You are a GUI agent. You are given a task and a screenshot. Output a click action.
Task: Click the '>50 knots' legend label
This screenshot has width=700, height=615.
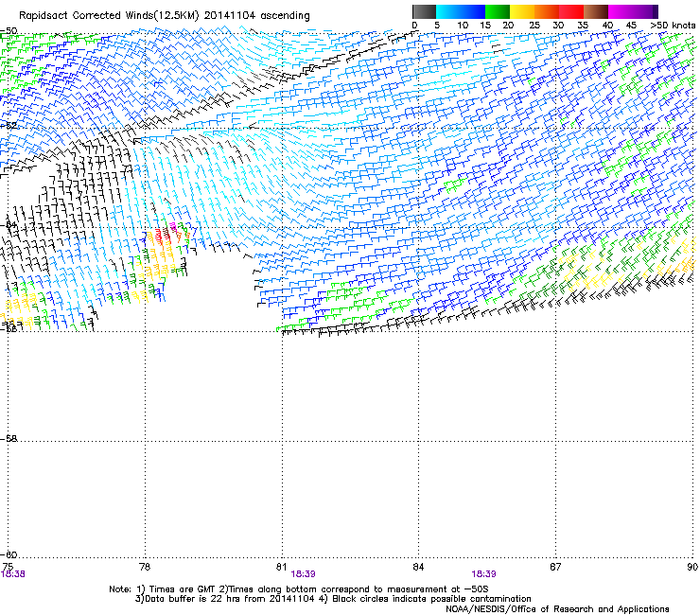pos(673,25)
